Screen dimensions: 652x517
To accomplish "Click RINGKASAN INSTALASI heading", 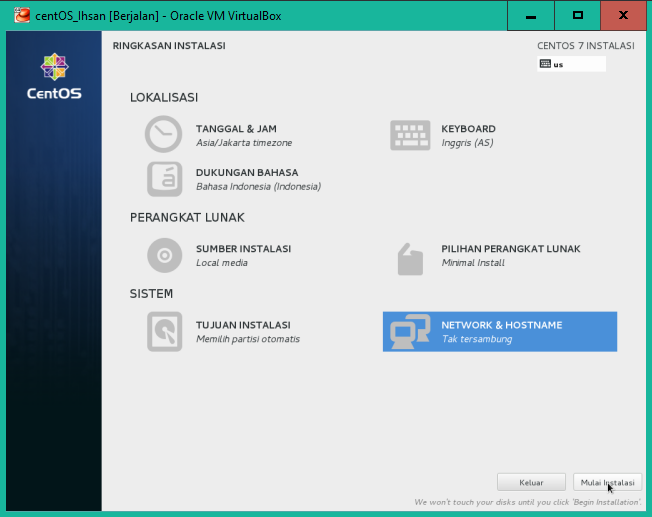I will (x=169, y=46).
